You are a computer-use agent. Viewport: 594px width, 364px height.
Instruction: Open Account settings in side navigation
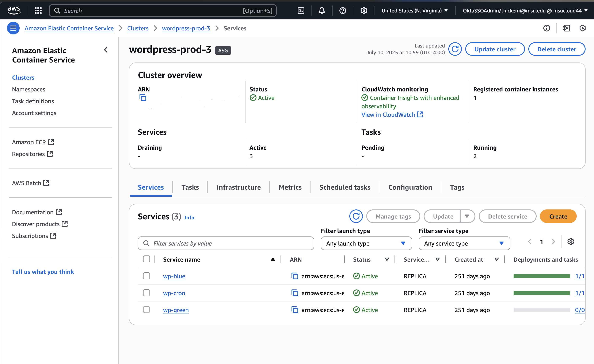(x=34, y=113)
